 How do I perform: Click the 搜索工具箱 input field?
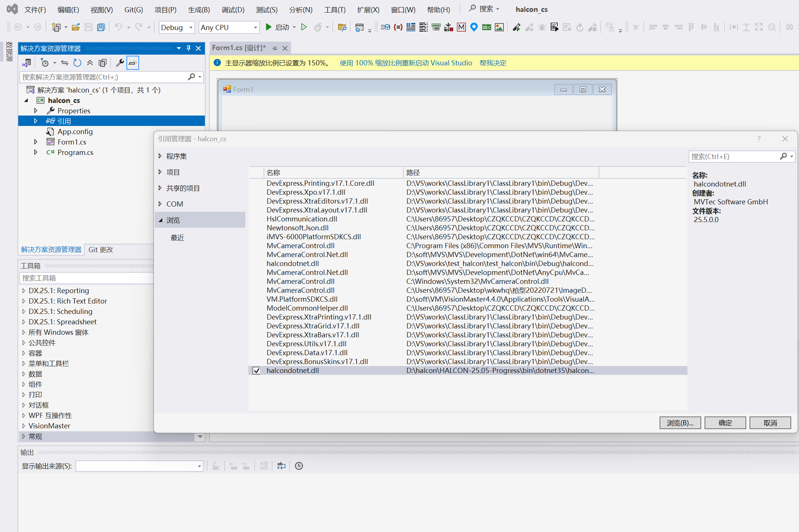click(86, 278)
